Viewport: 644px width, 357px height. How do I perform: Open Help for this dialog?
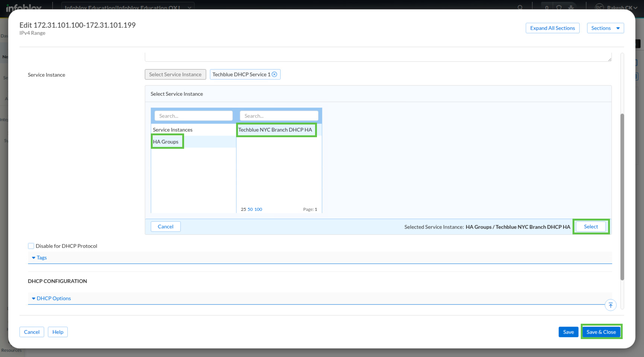[58, 332]
